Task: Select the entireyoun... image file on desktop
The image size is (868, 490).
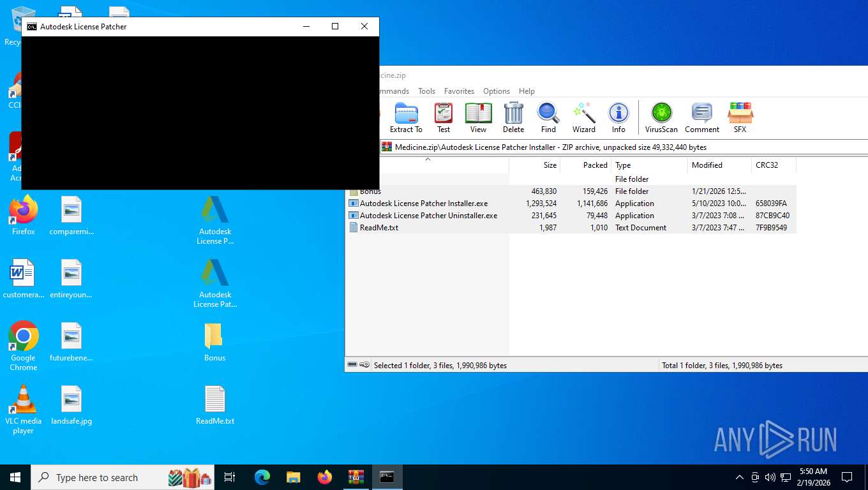Action: (71, 279)
